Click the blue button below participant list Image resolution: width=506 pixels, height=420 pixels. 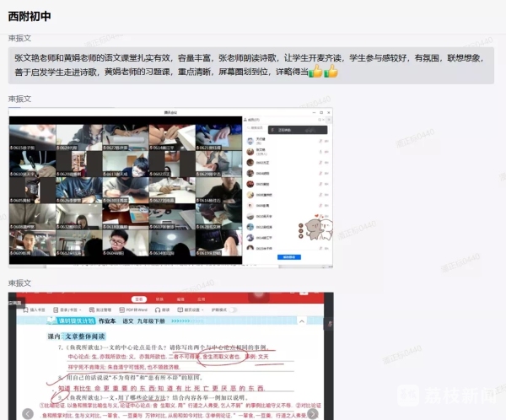tap(289, 257)
